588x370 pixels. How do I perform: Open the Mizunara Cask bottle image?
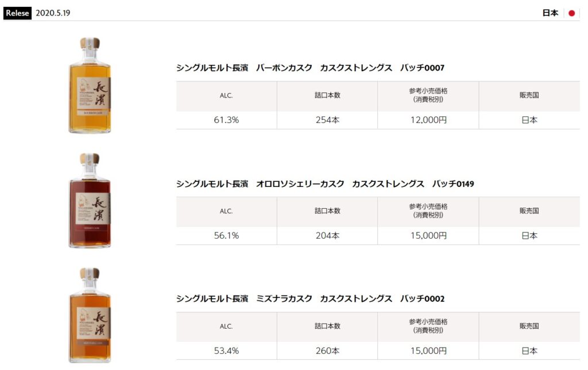[x=90, y=316]
